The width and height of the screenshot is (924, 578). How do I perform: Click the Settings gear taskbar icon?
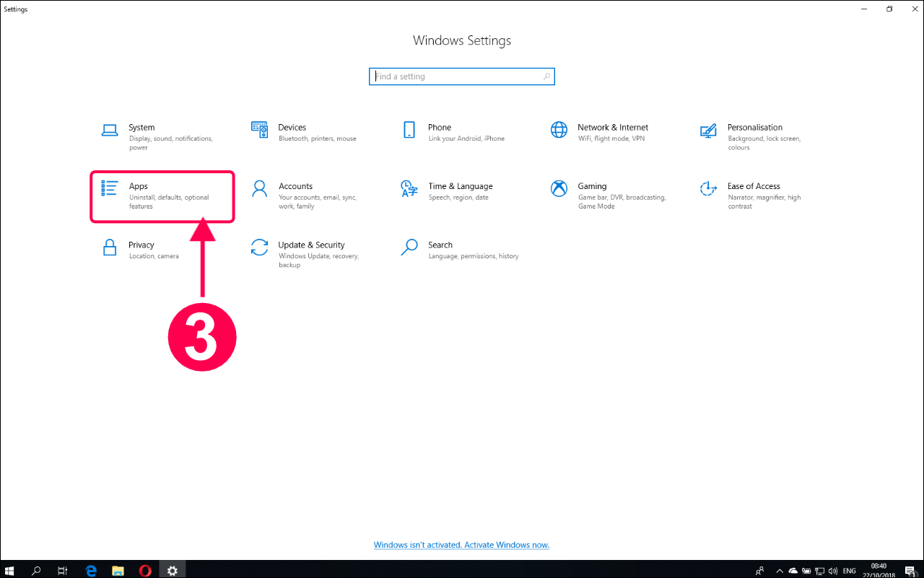pyautogui.click(x=173, y=570)
